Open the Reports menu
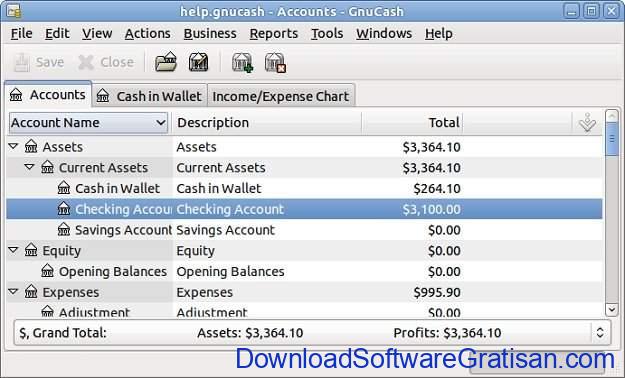This screenshot has height=378, width=625. point(274,33)
